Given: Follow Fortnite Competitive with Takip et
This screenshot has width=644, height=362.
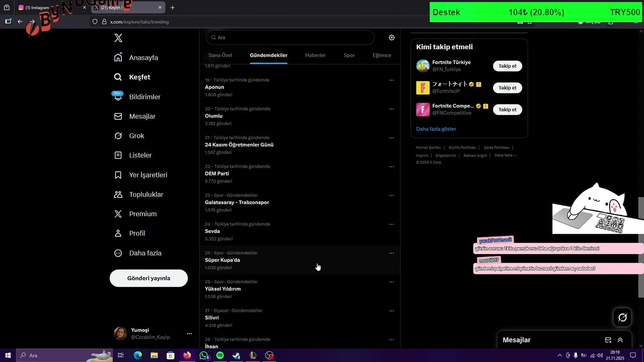Looking at the screenshot, I should pyautogui.click(x=508, y=109).
